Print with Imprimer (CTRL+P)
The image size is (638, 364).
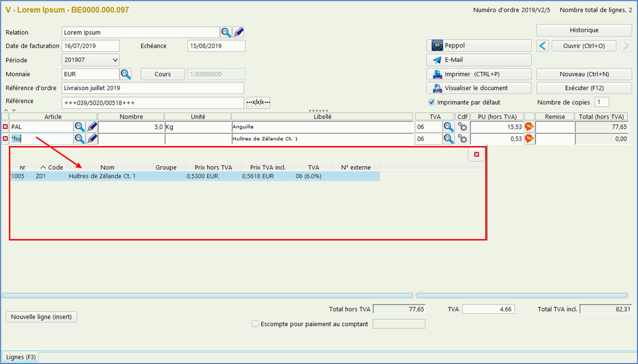(x=479, y=74)
